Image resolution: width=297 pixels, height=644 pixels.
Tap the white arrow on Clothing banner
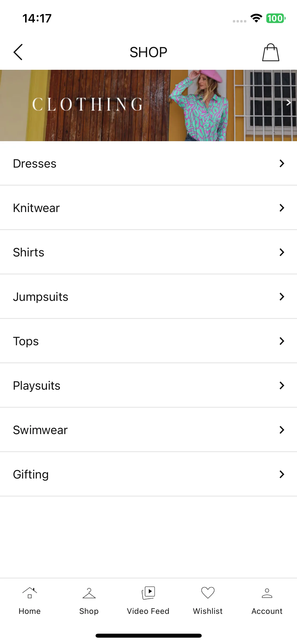289,103
